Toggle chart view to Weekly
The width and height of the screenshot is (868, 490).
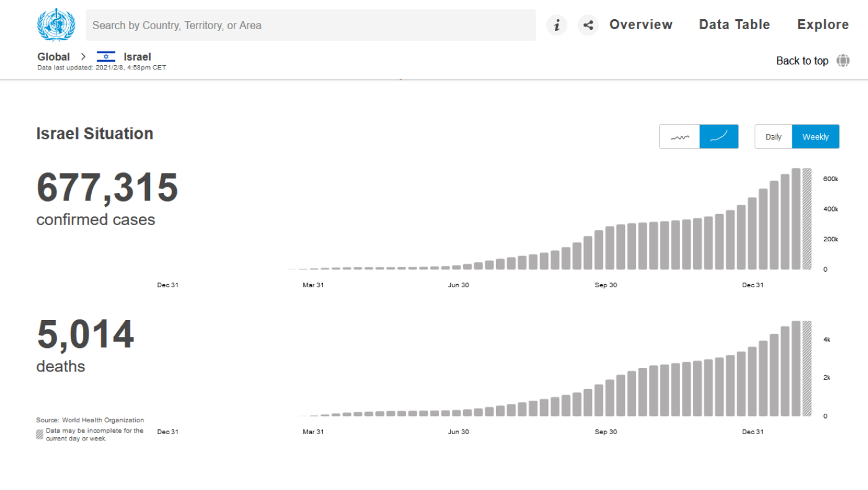point(815,137)
